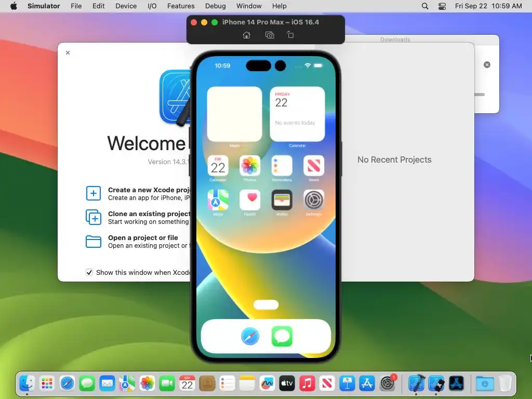Open the Help menu
Viewport: 532px width, 399px height.
[x=279, y=6]
